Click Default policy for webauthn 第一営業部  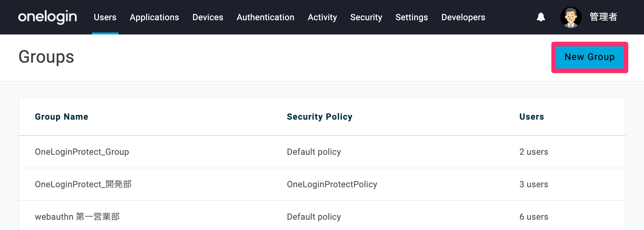314,217
